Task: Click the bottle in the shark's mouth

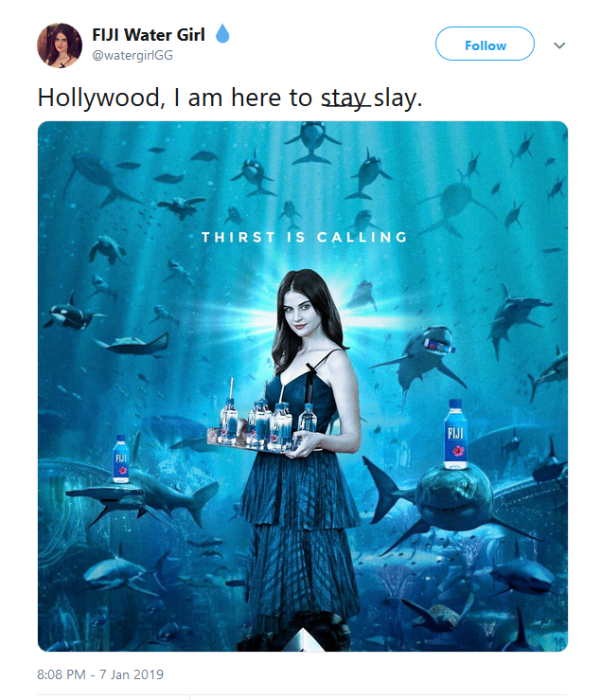Action: (x=439, y=345)
